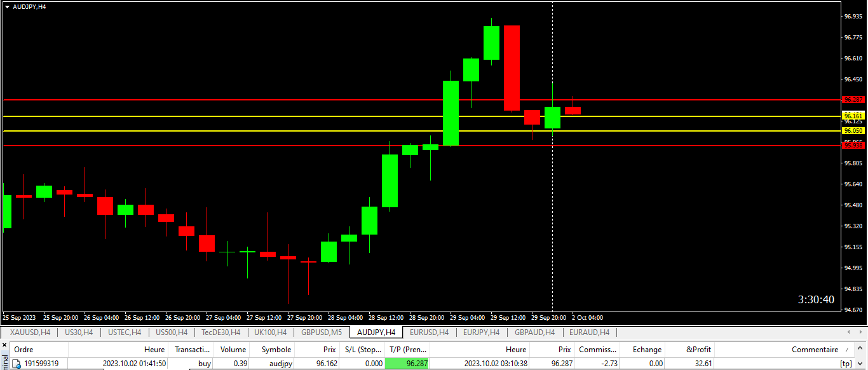This screenshot has width=868, height=370.
Task: Click the 25 Sep 2023 time axis label
Action: coord(19,317)
